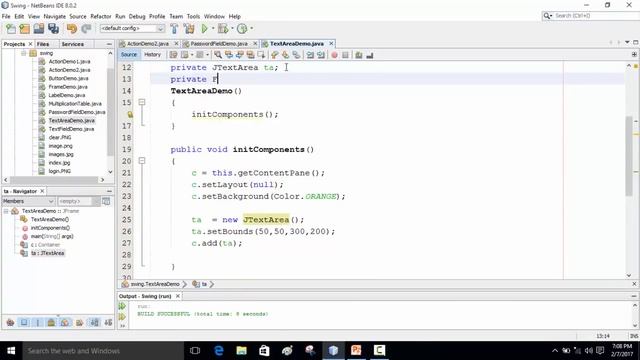Switch to the ActionDemo2.java tab
This screenshot has height=360, width=640.
(x=147, y=44)
